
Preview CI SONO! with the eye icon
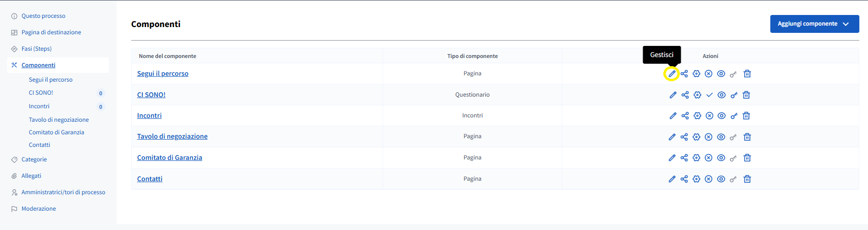point(721,95)
